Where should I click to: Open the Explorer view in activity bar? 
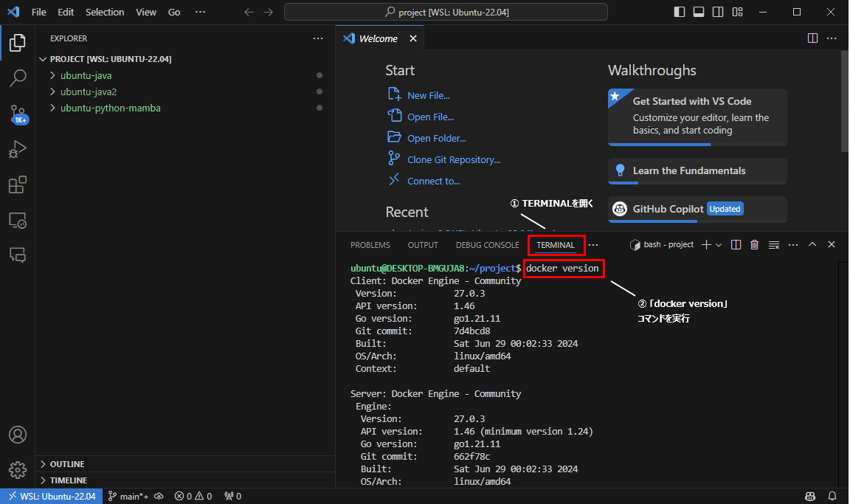point(18,43)
